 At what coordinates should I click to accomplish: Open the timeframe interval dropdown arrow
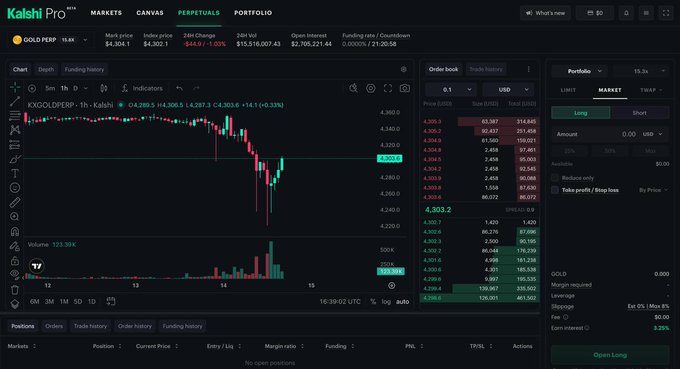(x=85, y=88)
